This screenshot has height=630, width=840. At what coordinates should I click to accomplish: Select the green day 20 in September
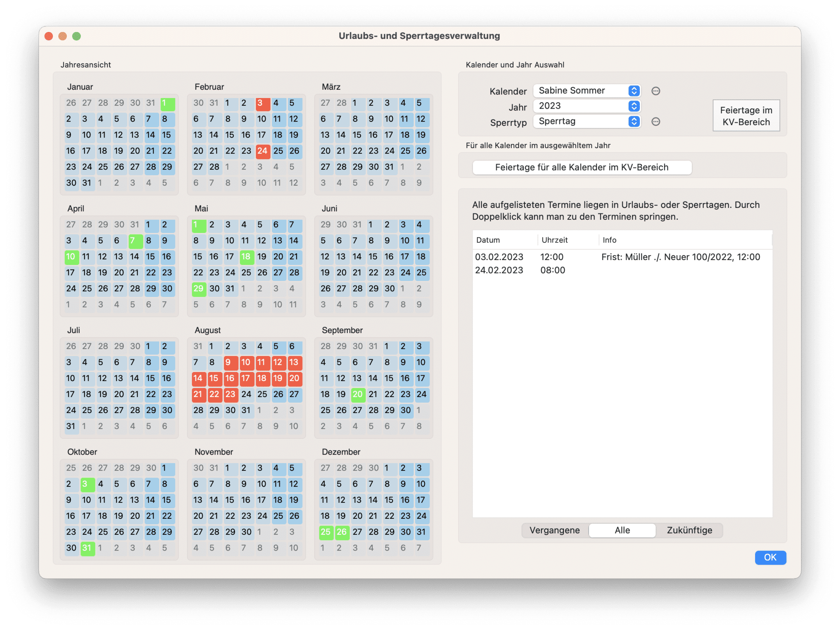click(x=358, y=395)
